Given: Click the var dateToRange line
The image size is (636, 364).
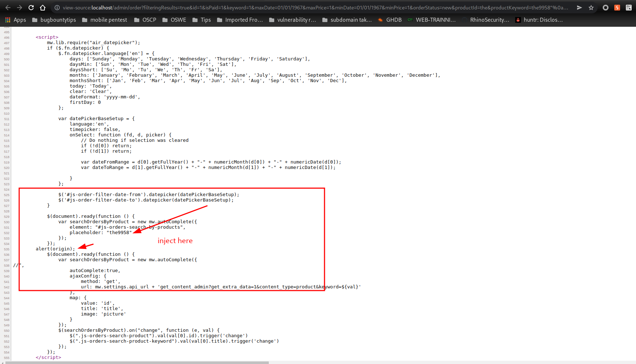Looking at the screenshot, I should coord(208,168).
